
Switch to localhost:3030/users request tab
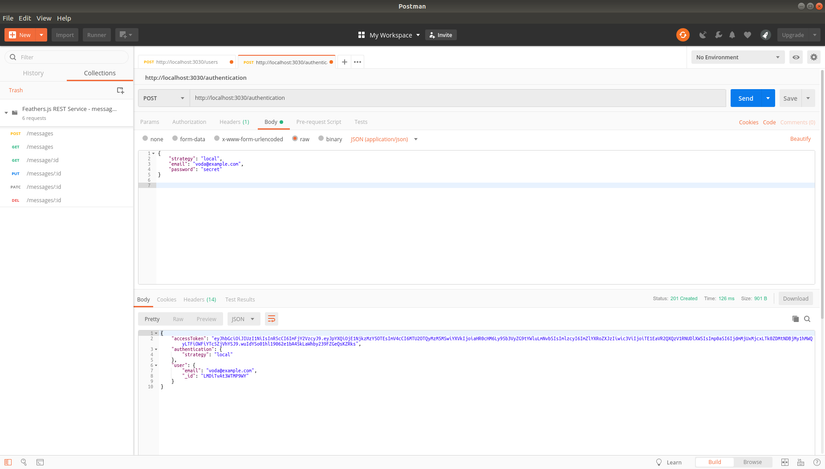187,62
